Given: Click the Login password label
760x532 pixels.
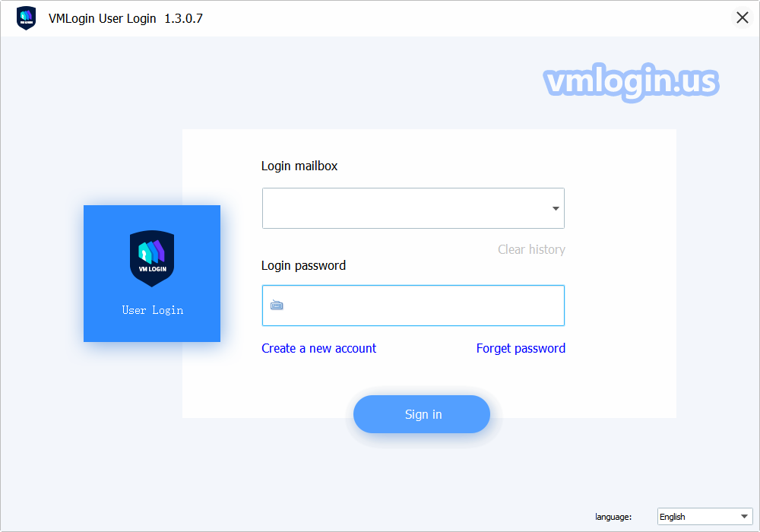Looking at the screenshot, I should pos(303,265).
